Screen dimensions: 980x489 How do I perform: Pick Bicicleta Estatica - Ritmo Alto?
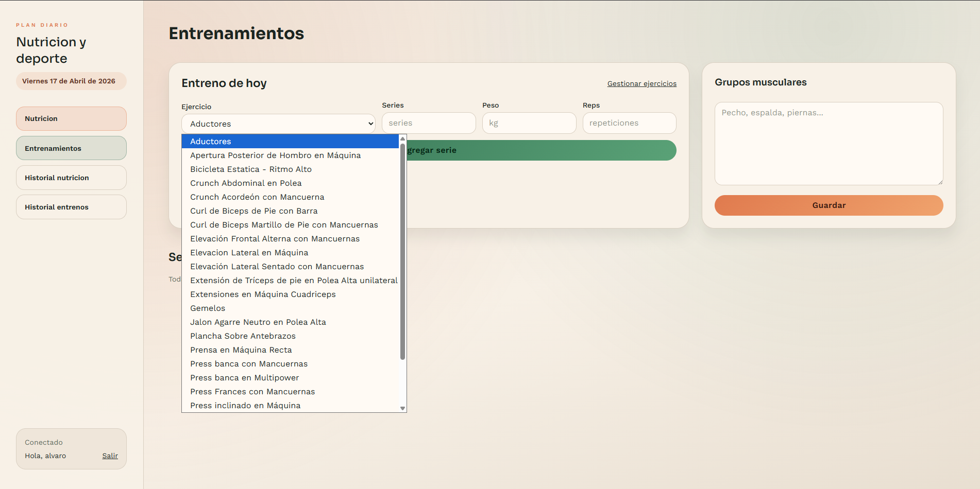[251, 169]
